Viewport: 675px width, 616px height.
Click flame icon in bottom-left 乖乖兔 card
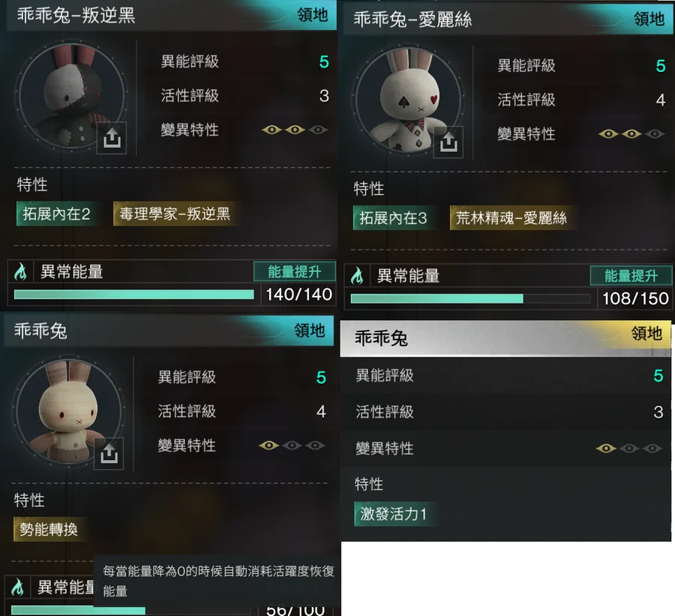point(18,588)
